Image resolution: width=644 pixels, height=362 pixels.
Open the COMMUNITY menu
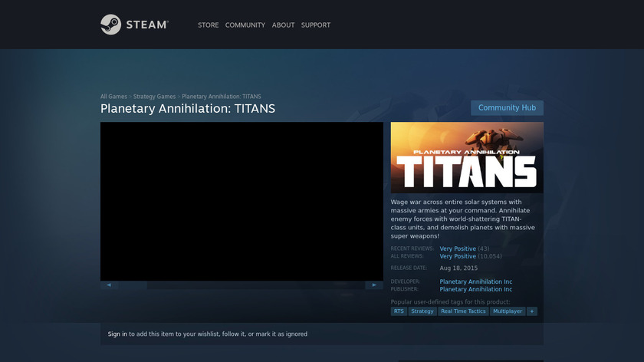(245, 25)
